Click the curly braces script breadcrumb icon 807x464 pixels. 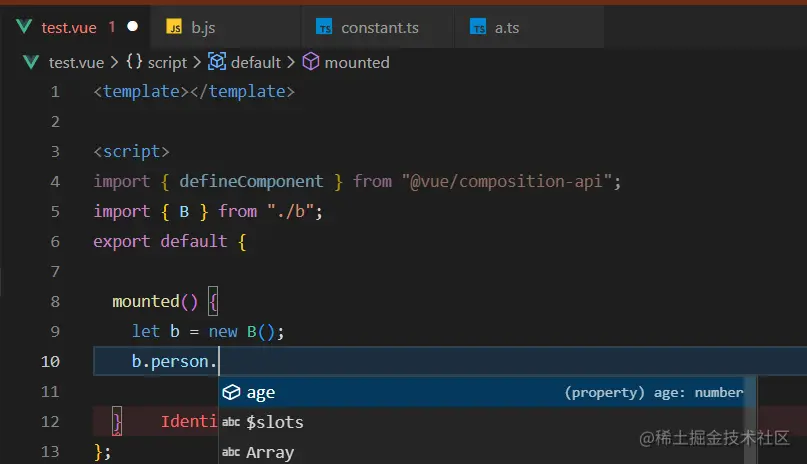134,62
